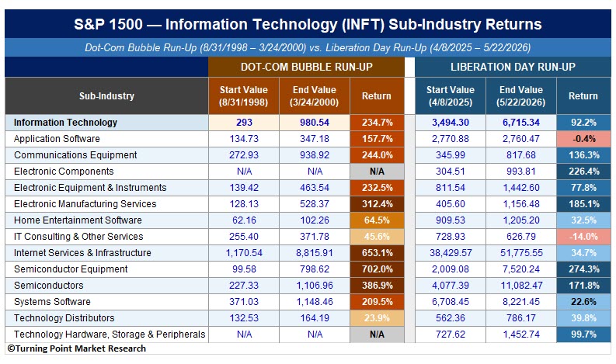Viewport: 616px width, 364px height.
Task: Select the 244.0% return cell
Action: pyautogui.click(x=378, y=155)
